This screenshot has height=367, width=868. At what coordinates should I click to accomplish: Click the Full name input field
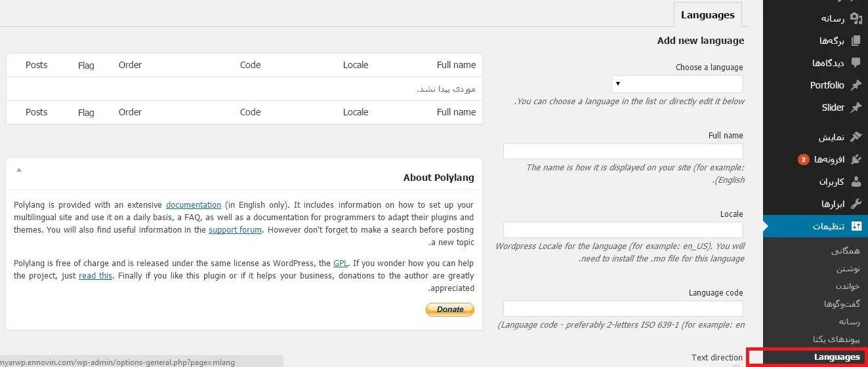coord(623,151)
